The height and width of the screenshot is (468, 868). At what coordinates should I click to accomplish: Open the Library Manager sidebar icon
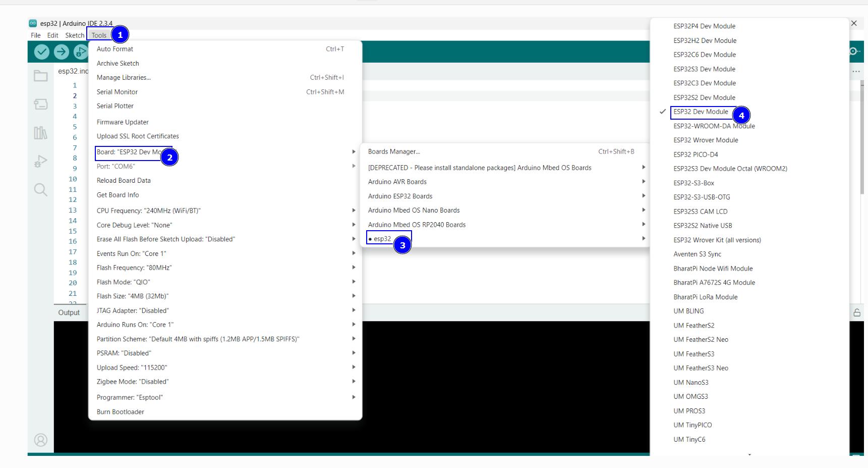[x=40, y=133]
